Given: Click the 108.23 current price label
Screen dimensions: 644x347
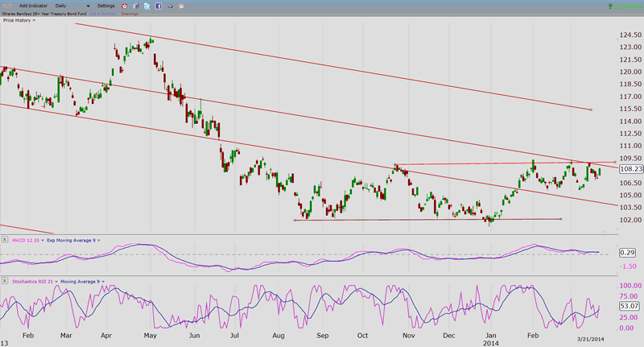Looking at the screenshot, I should 631,169.
